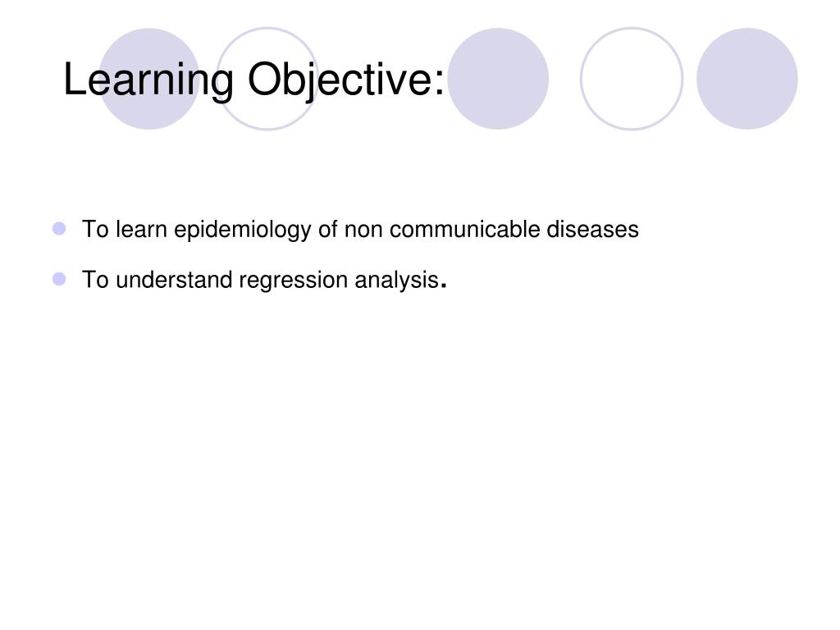Click the outlined circle behind 'Objective'
Image resolution: width=840 pixels, height=630 pixels.
click(x=267, y=79)
